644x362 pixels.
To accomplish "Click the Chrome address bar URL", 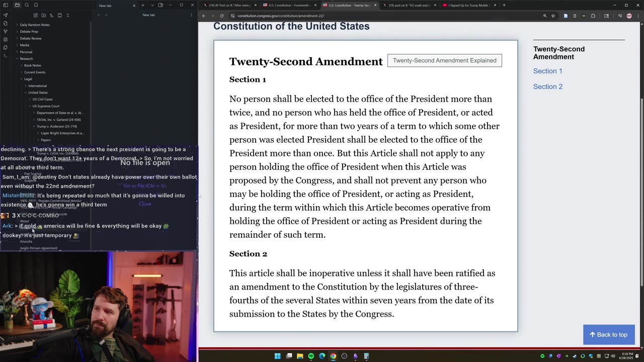I will [x=280, y=16].
